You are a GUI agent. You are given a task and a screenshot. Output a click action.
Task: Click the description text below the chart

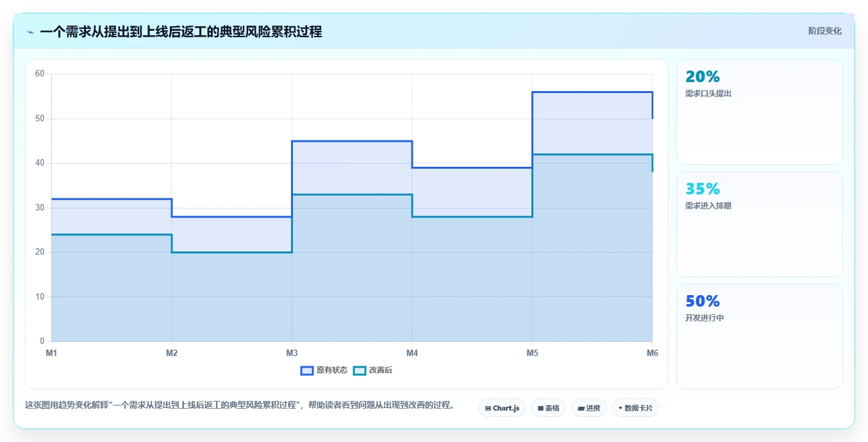tap(239, 405)
